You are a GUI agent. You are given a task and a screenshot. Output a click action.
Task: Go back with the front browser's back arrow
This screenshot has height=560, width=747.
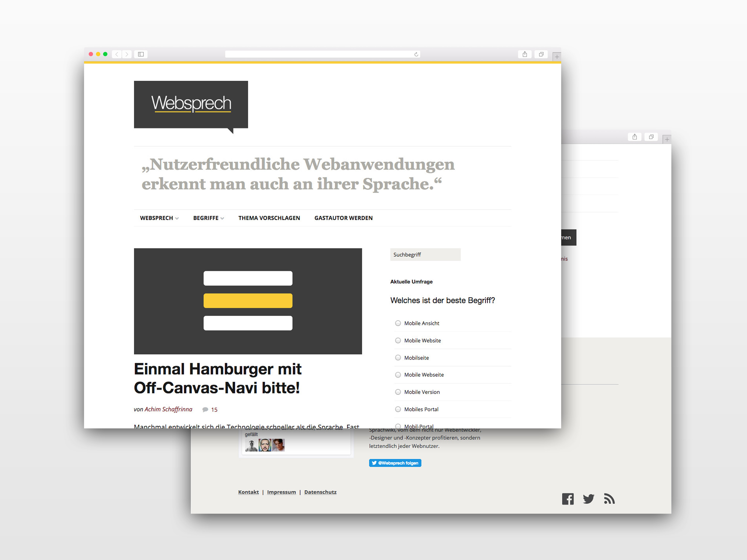(117, 54)
